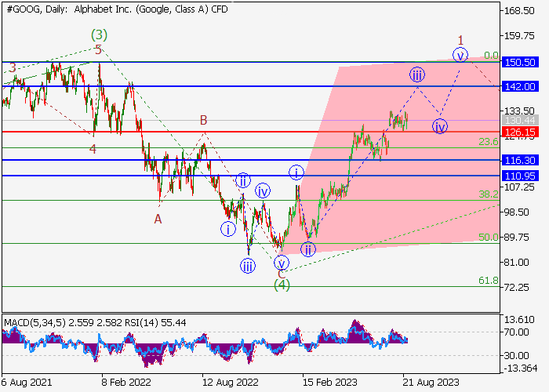Screen dimensions: 549x392
Task: Select the Fibonacci 23.6 level label
Action: click(x=489, y=141)
